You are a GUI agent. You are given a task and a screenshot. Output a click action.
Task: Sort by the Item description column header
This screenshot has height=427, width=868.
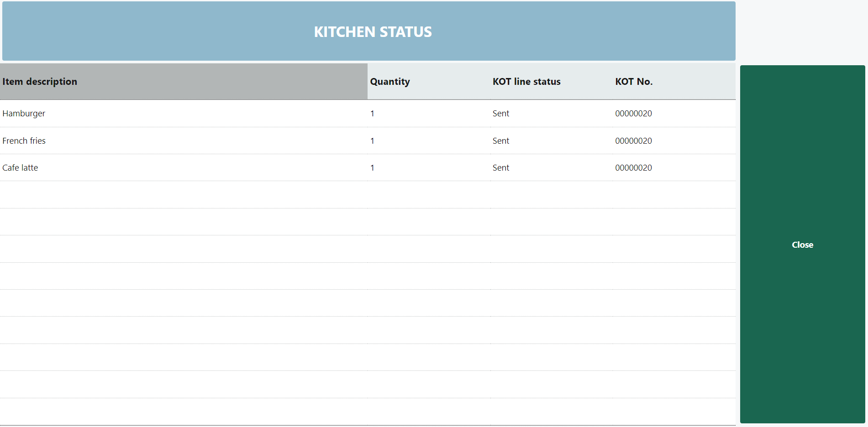coord(40,82)
